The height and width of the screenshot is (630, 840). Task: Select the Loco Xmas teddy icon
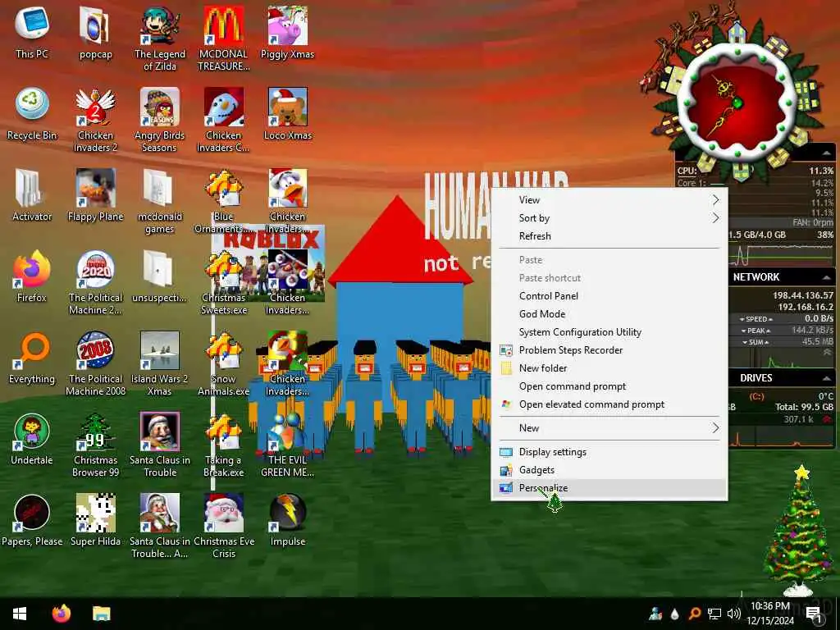tap(288, 113)
